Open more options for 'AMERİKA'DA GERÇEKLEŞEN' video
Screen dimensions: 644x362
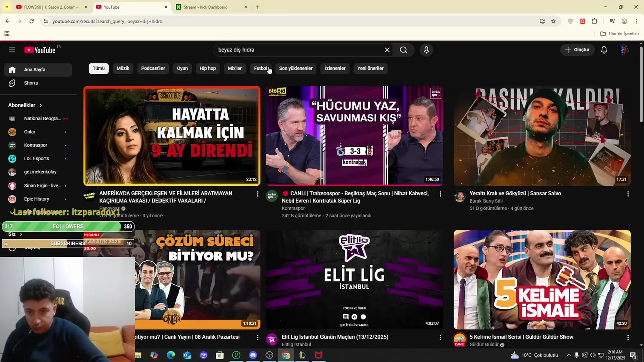[x=258, y=194]
